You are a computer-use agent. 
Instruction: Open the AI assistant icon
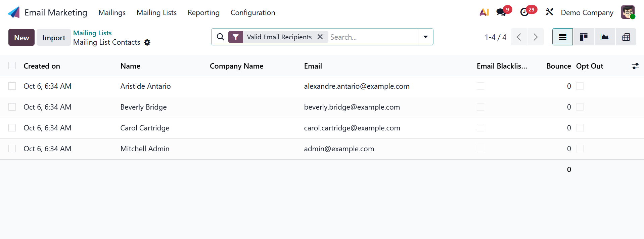pos(484,12)
